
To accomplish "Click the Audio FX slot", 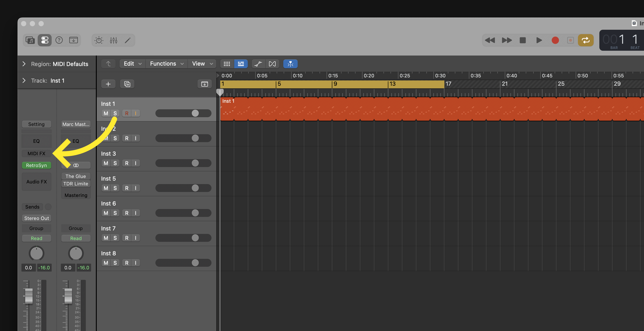I will (x=37, y=182).
